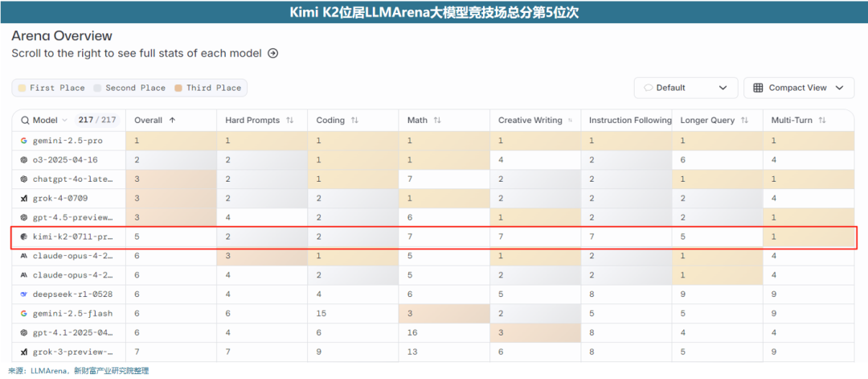This screenshot has width=868, height=379.
Task: Click the OpenAI logo beside gpt-4.5-preview
Action: click(24, 217)
